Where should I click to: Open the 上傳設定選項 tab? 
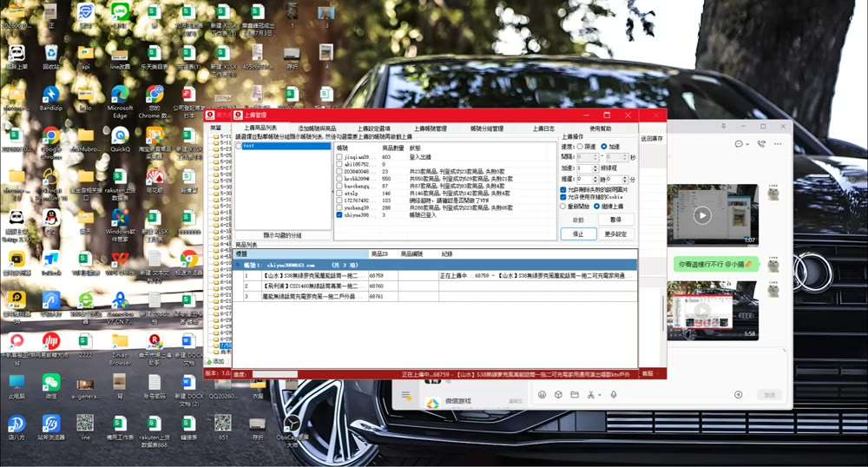[x=373, y=128]
